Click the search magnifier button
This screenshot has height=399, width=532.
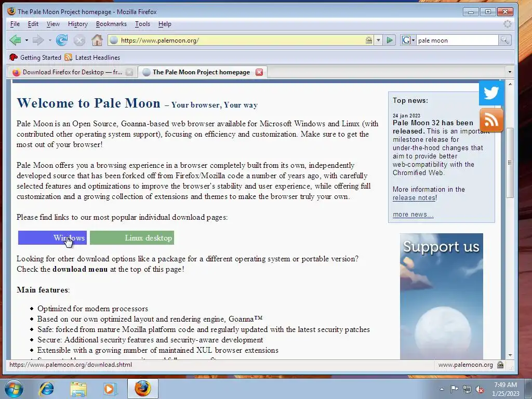[504, 41]
